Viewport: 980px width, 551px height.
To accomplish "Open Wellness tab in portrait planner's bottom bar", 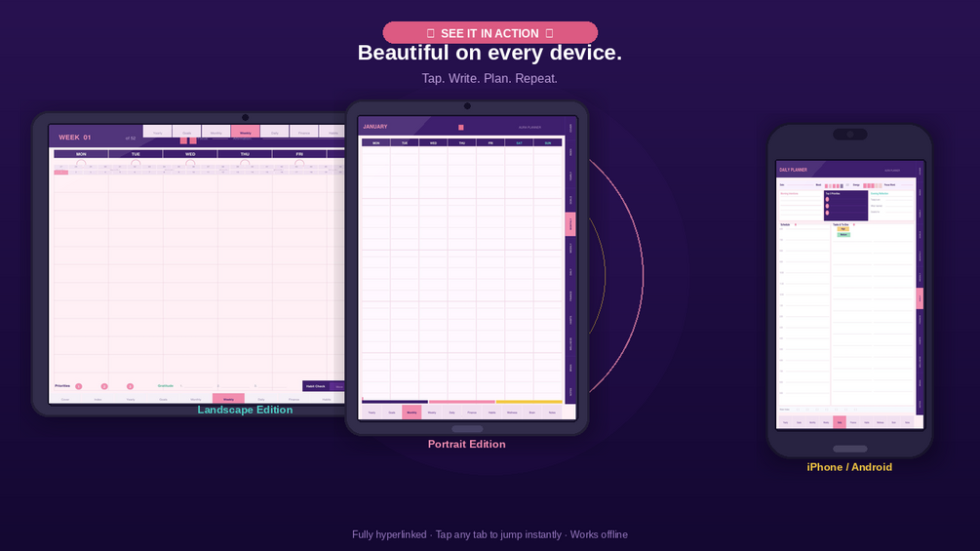I will tap(512, 413).
